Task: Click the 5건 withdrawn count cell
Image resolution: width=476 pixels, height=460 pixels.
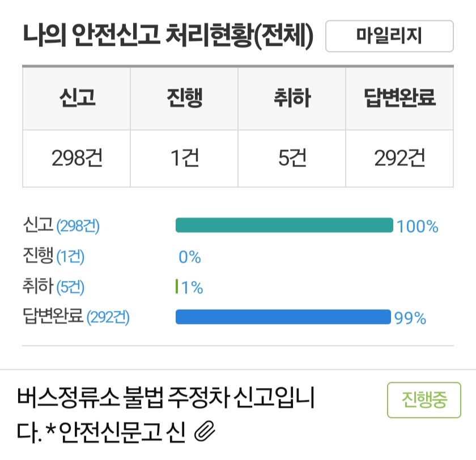Action: (x=292, y=159)
